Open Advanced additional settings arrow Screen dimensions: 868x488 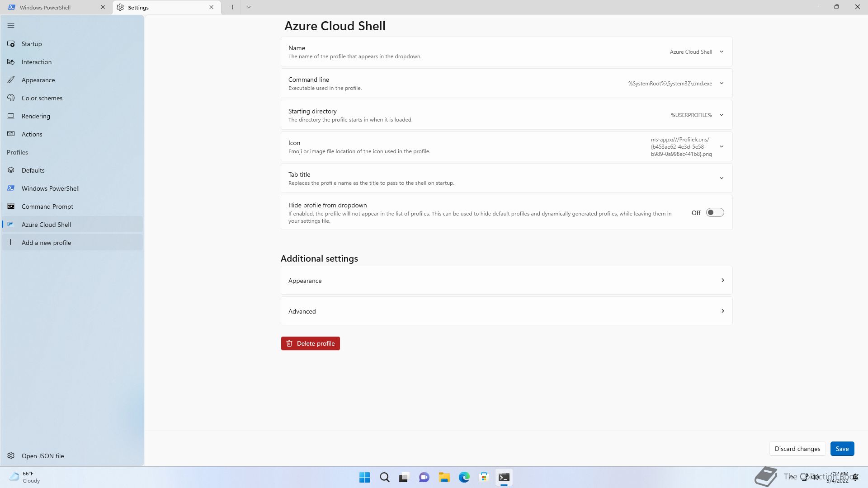pyautogui.click(x=722, y=311)
